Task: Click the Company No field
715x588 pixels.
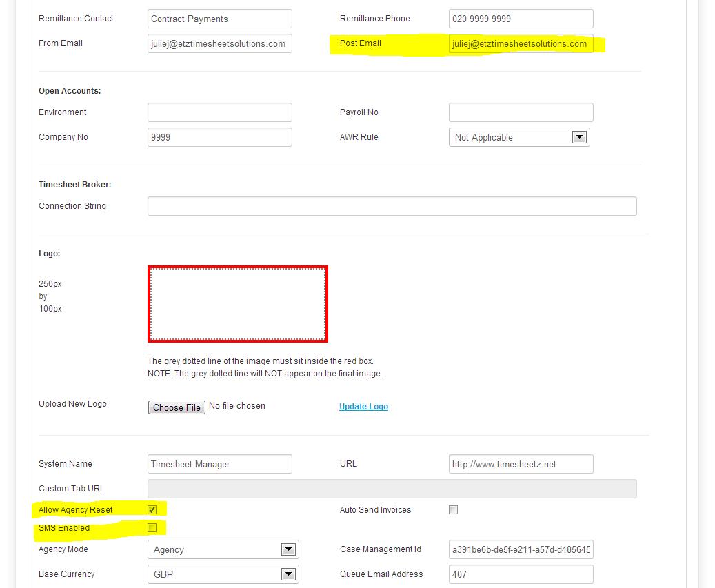Action: tap(220, 136)
